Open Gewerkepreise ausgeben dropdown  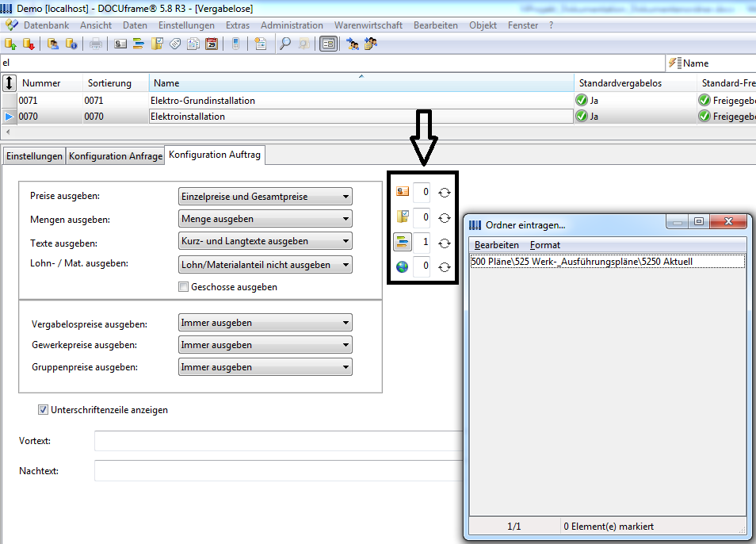[x=265, y=345]
